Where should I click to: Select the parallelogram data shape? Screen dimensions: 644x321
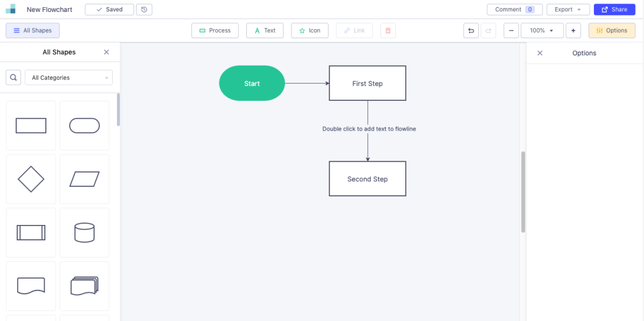point(85,179)
